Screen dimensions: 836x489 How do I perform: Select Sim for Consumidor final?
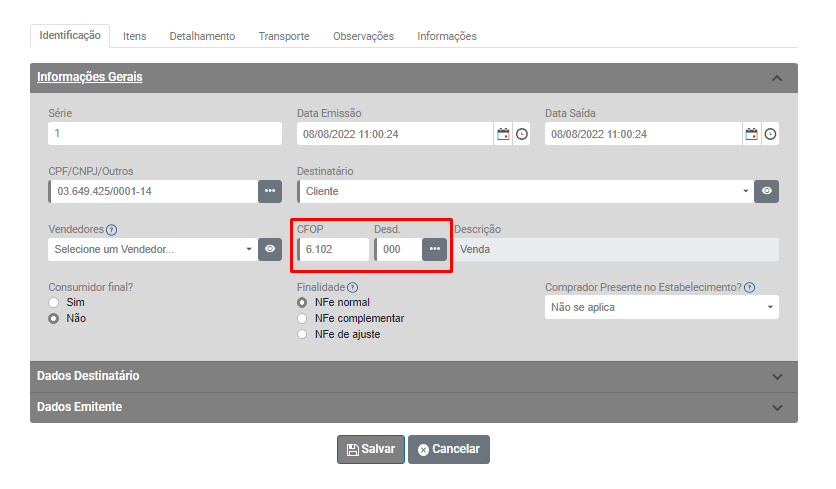[x=54, y=302]
